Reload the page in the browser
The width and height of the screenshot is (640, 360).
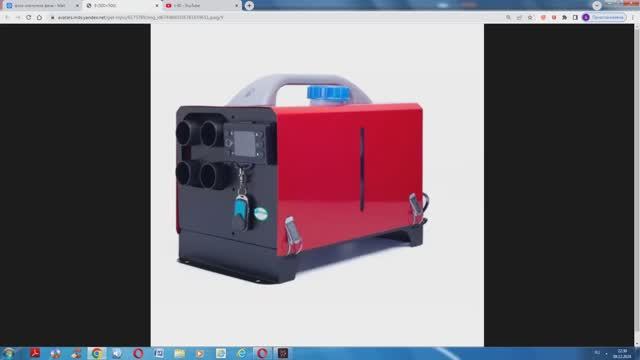pos(29,18)
